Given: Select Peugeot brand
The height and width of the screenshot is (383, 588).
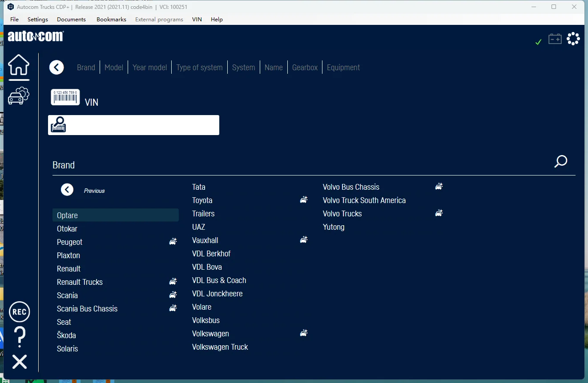Looking at the screenshot, I should 70,242.
